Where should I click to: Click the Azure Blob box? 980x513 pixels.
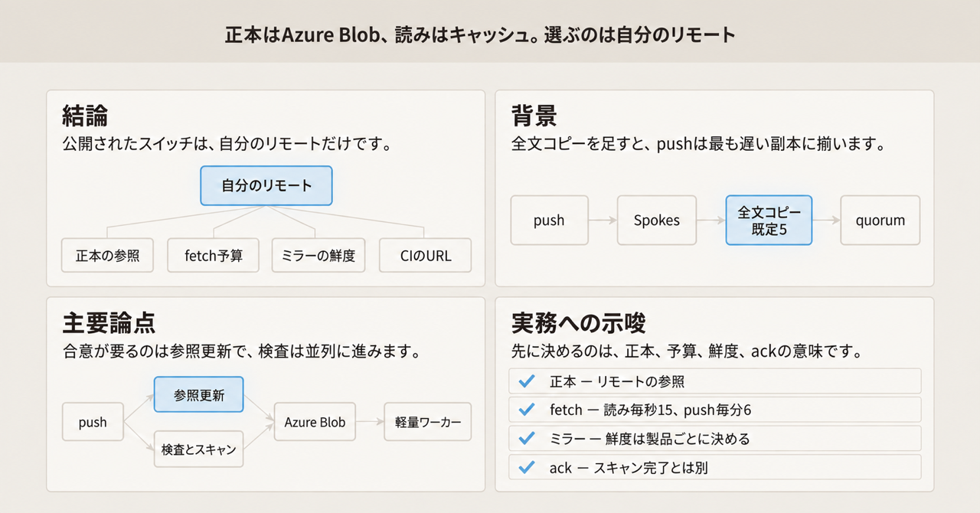coord(315,423)
